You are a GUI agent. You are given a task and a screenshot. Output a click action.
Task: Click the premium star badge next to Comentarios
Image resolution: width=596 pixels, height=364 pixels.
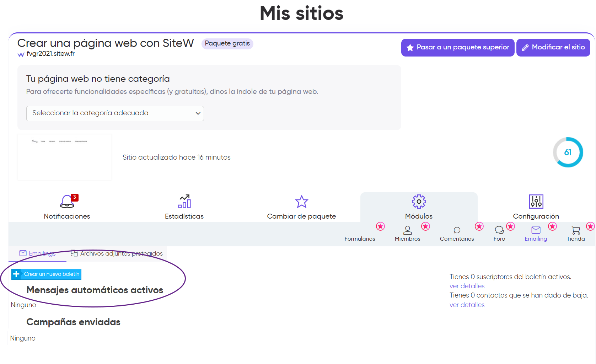pyautogui.click(x=479, y=226)
